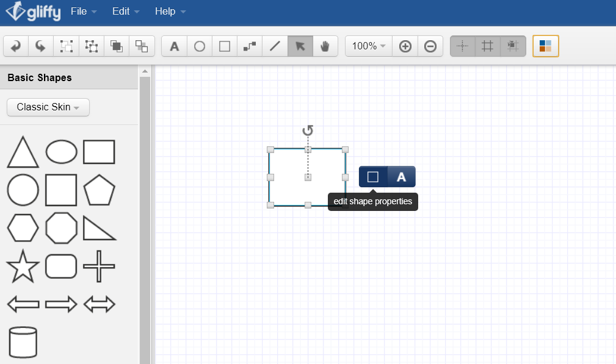Pick the cylinder shape from library
The width and height of the screenshot is (616, 364).
[x=23, y=343]
